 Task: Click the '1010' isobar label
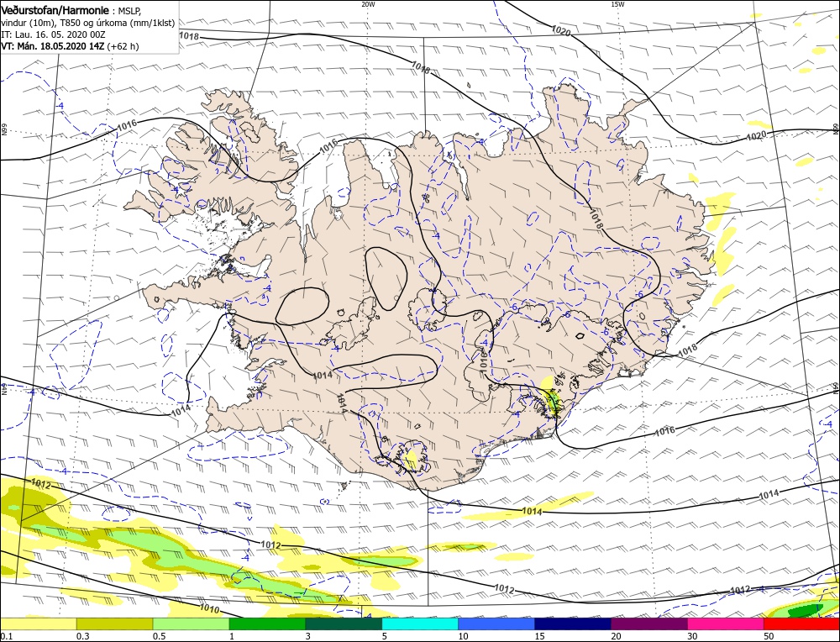coord(208,608)
